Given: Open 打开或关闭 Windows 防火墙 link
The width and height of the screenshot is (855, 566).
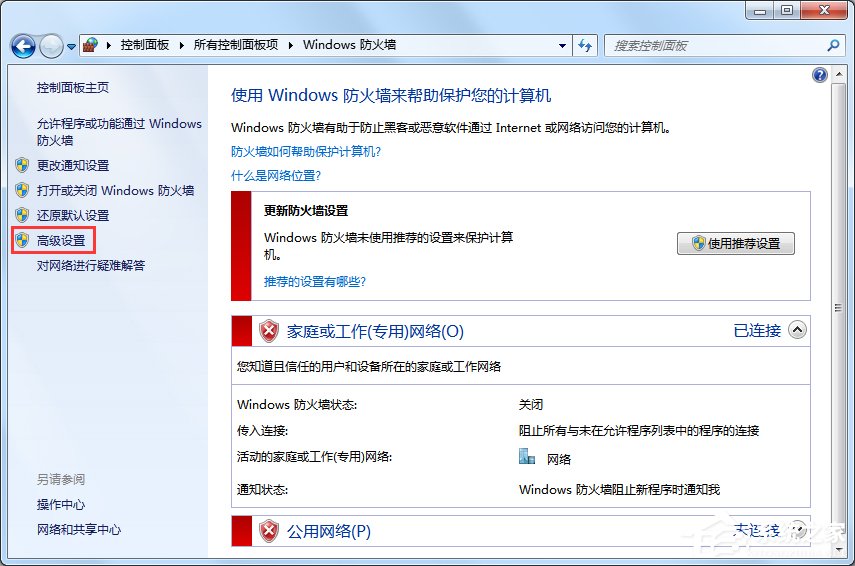Looking at the screenshot, I should pos(115,190).
